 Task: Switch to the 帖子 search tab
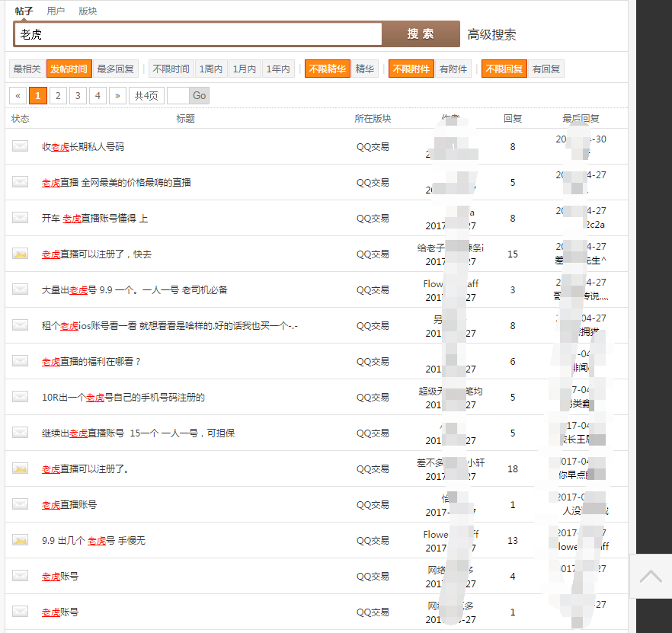point(24,11)
